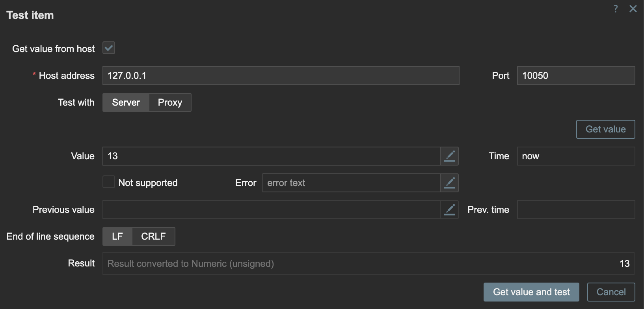The width and height of the screenshot is (644, 309).
Task: Click the Result converted to Numeric text
Action: (x=191, y=264)
